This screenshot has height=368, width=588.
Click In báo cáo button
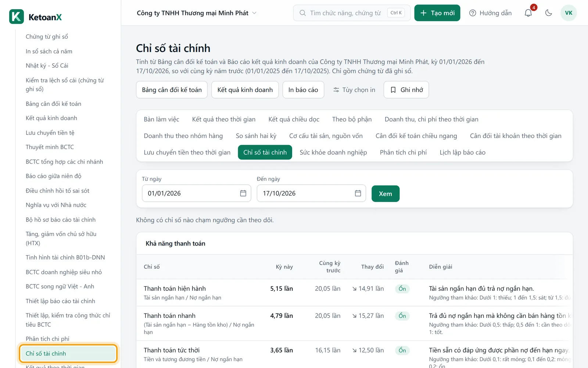coord(303,90)
